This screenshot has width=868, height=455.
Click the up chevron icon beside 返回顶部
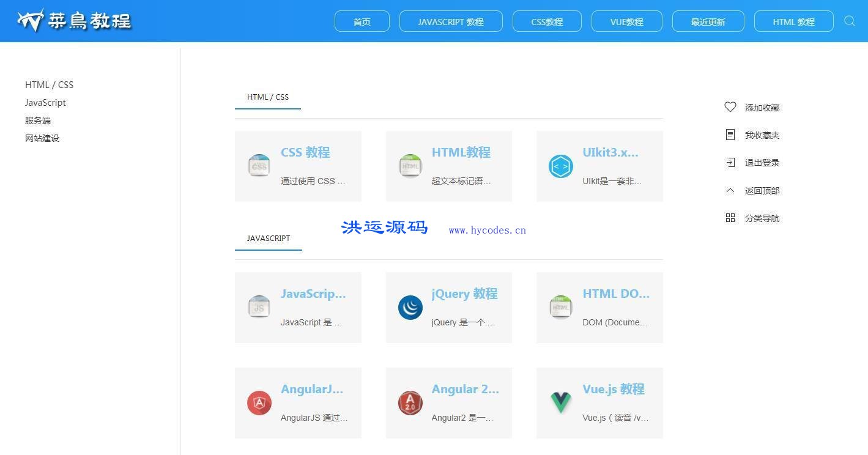click(730, 190)
